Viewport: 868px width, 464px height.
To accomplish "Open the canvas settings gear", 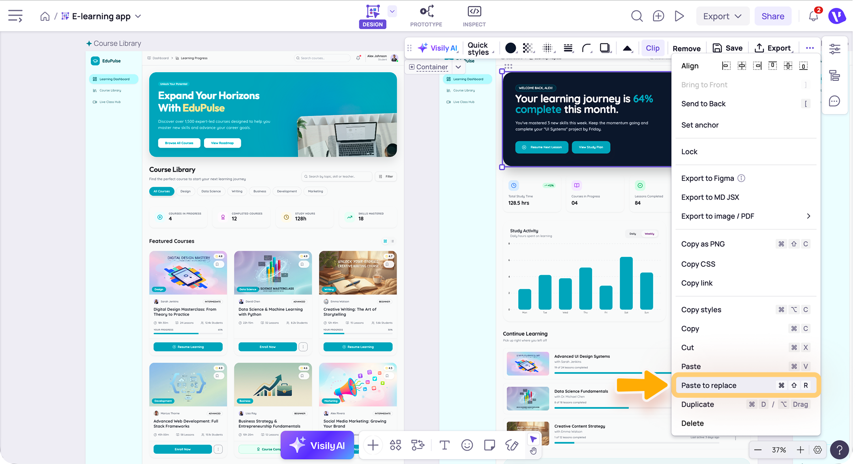I will [x=817, y=450].
